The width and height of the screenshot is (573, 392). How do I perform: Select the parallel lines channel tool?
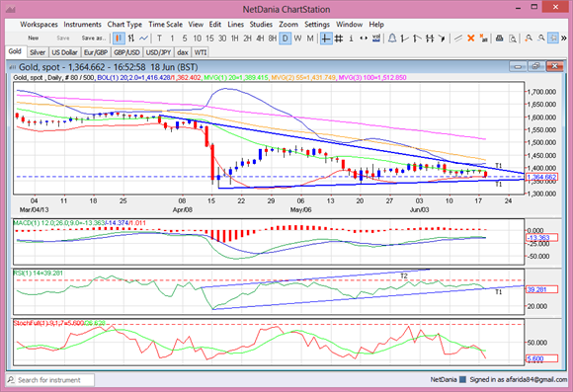click(x=457, y=38)
